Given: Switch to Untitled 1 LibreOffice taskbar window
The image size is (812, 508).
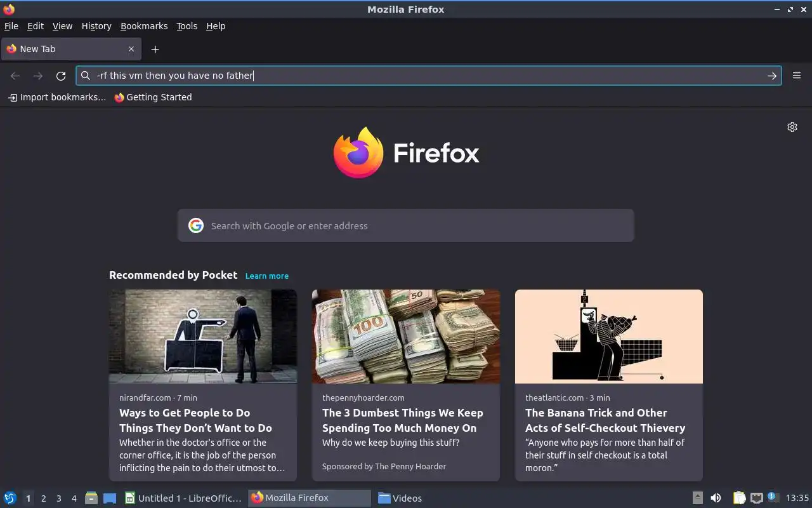Looking at the screenshot, I should tap(183, 498).
